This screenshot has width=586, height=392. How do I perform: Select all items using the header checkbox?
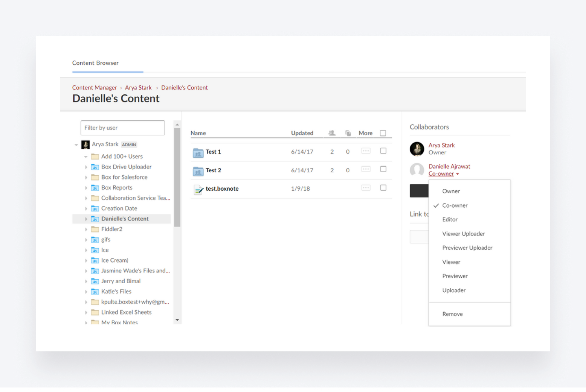coord(383,133)
